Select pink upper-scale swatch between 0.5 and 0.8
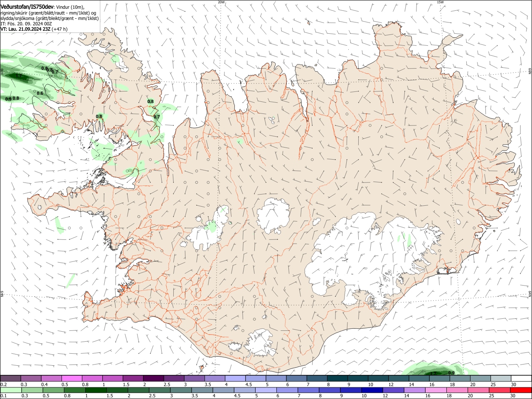Image resolution: width=532 pixels, height=399 pixels. (x=71, y=379)
